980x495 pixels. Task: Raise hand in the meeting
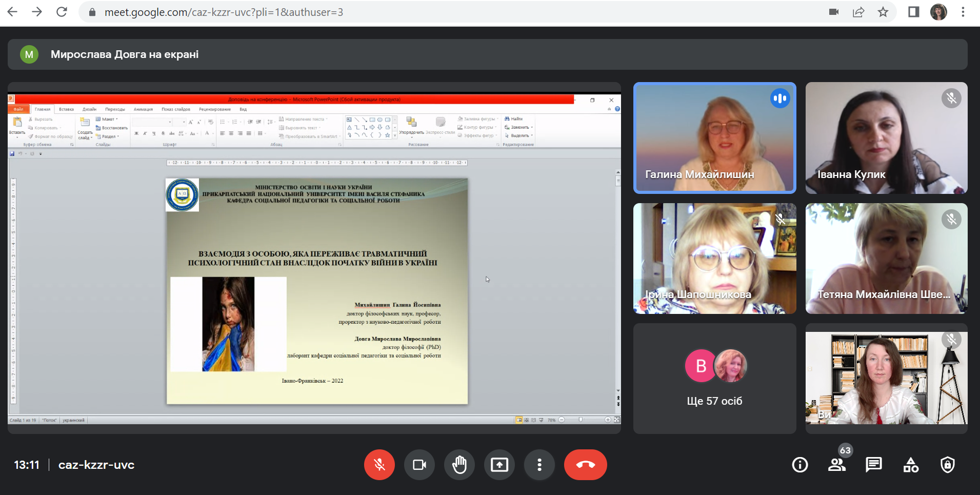pos(459,465)
